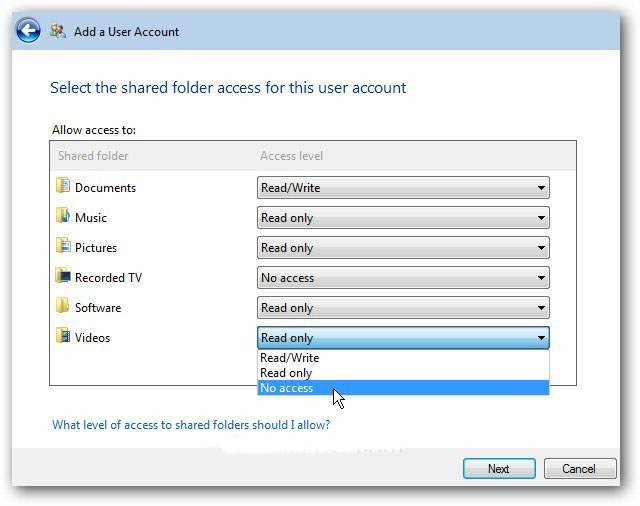Click the Software folder icon

point(63,306)
